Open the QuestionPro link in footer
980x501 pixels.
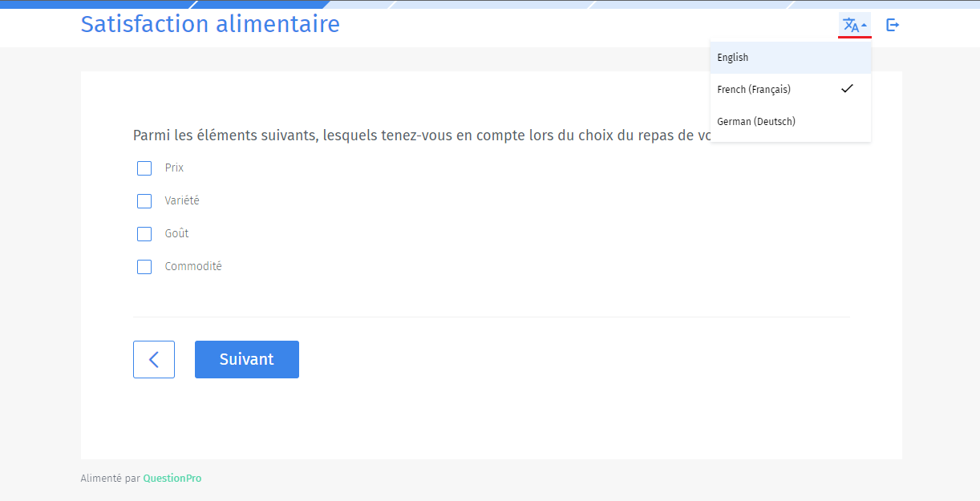172,479
